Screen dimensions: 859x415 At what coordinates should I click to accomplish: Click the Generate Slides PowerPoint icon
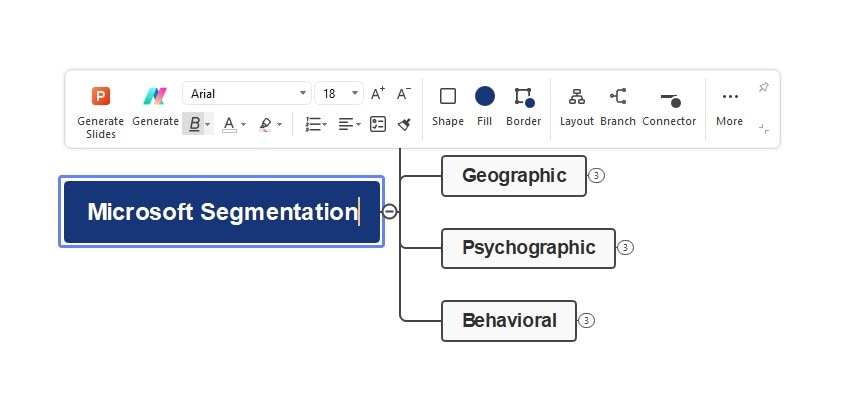pyautogui.click(x=100, y=96)
